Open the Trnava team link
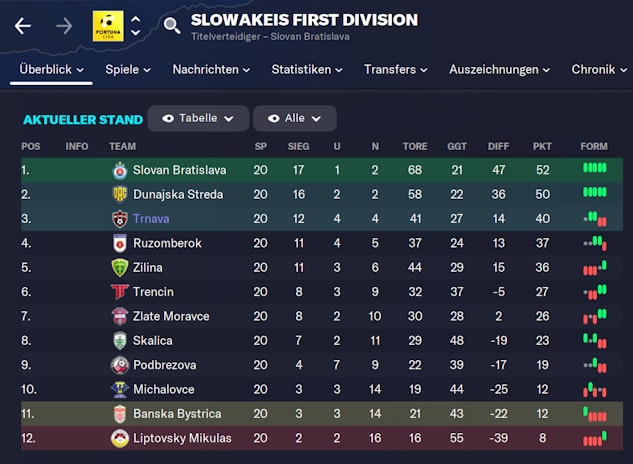Image resolution: width=633 pixels, height=464 pixels. 152,219
